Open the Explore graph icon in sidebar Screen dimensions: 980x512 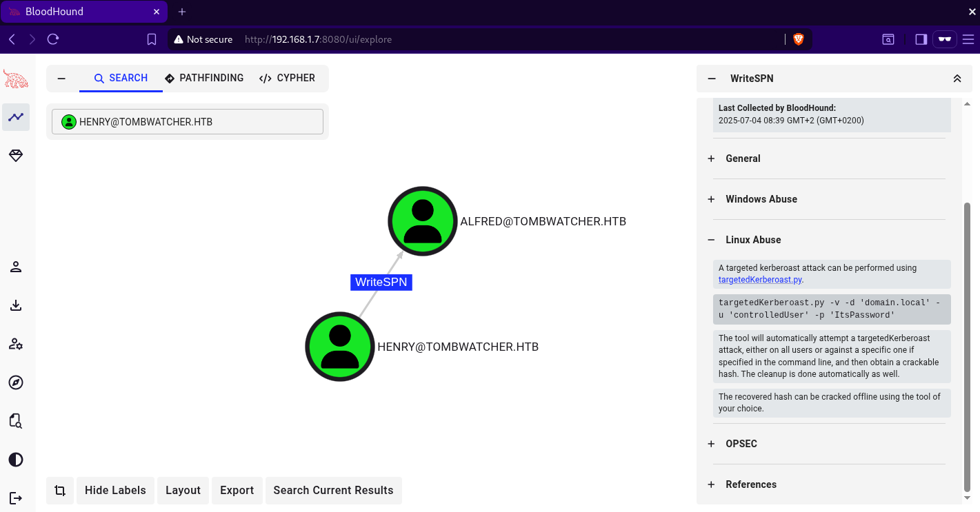click(x=16, y=117)
